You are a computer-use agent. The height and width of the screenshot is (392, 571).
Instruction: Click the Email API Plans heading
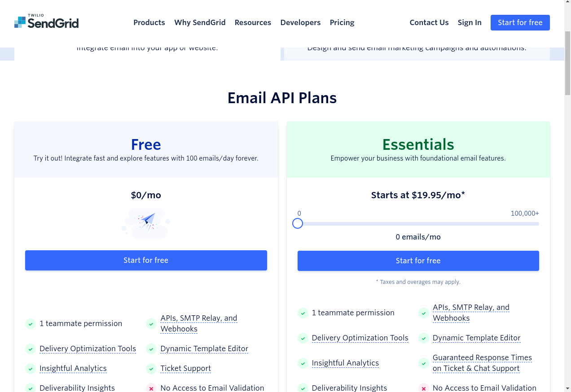pos(282,98)
